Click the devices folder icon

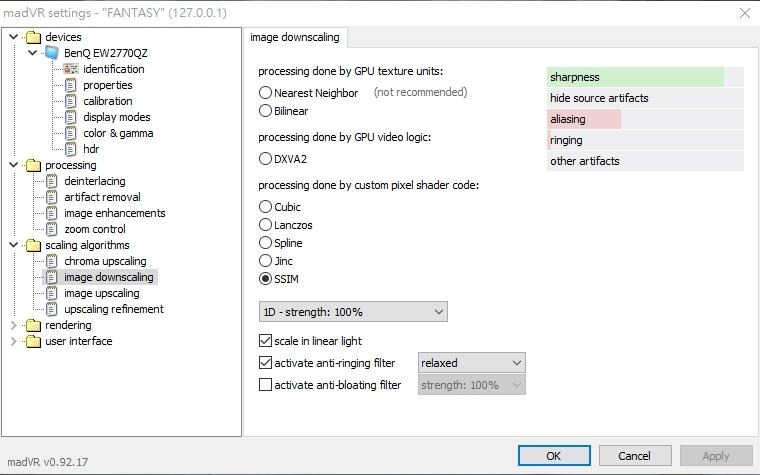click(x=33, y=37)
